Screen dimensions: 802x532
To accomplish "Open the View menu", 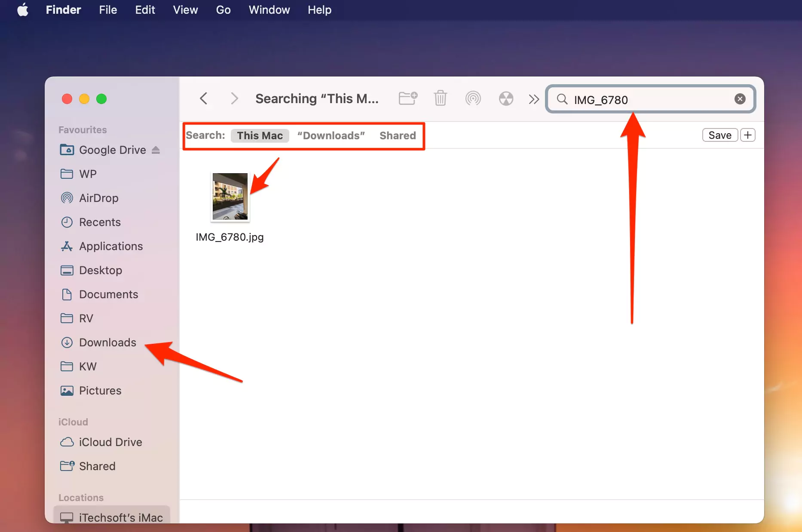I will click(185, 9).
